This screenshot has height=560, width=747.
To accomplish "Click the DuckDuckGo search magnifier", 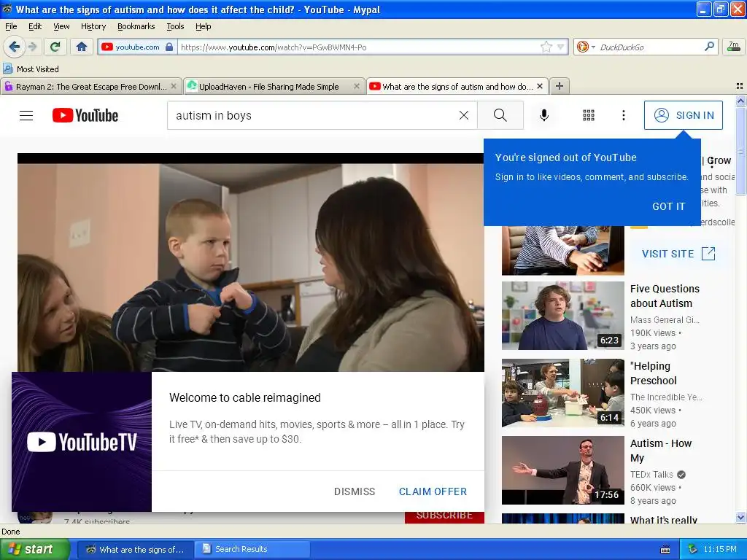I will (709, 47).
